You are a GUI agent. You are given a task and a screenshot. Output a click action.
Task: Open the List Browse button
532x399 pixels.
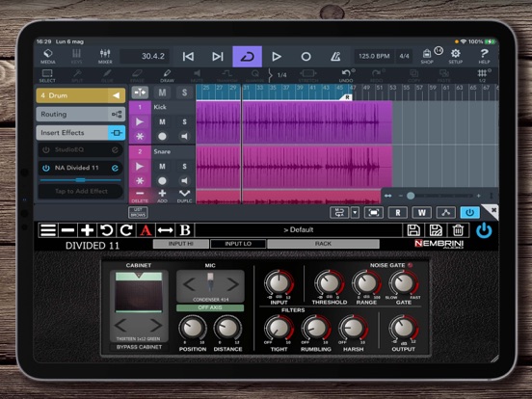[138, 212]
